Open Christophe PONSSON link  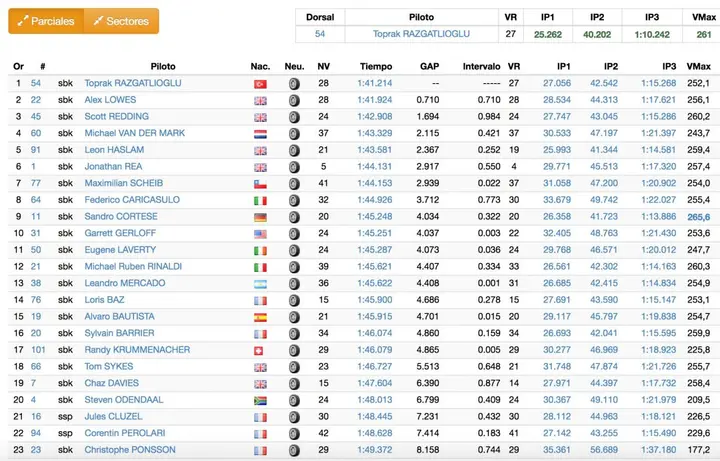pyautogui.click(x=130, y=450)
